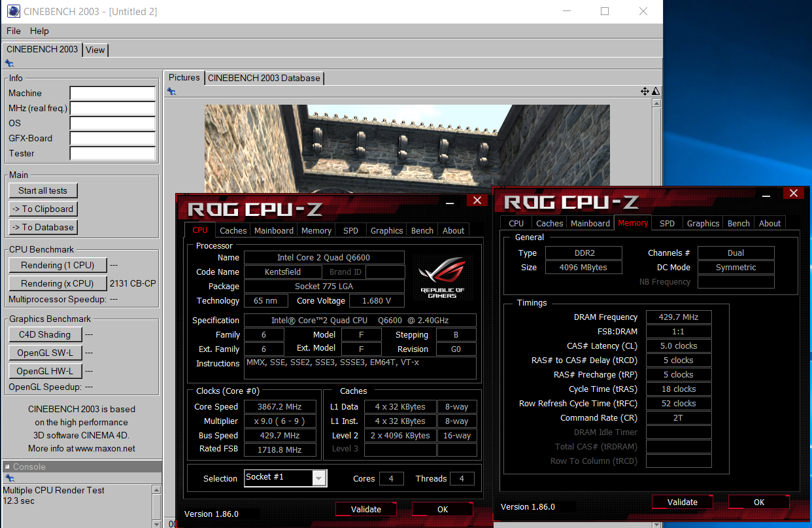Select the Multiple CPU Render Test console line
The width and height of the screenshot is (812, 528).
pyautogui.click(x=54, y=490)
